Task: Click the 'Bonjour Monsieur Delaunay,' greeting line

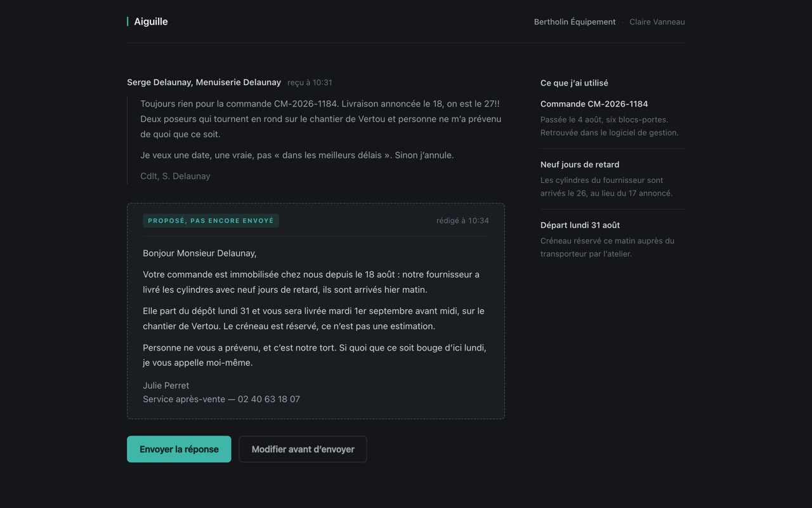Action: coord(200,253)
